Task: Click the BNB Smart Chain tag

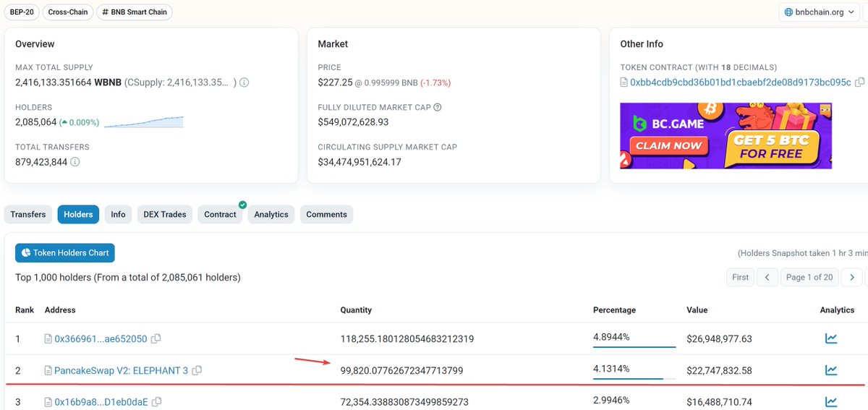Action: (135, 12)
